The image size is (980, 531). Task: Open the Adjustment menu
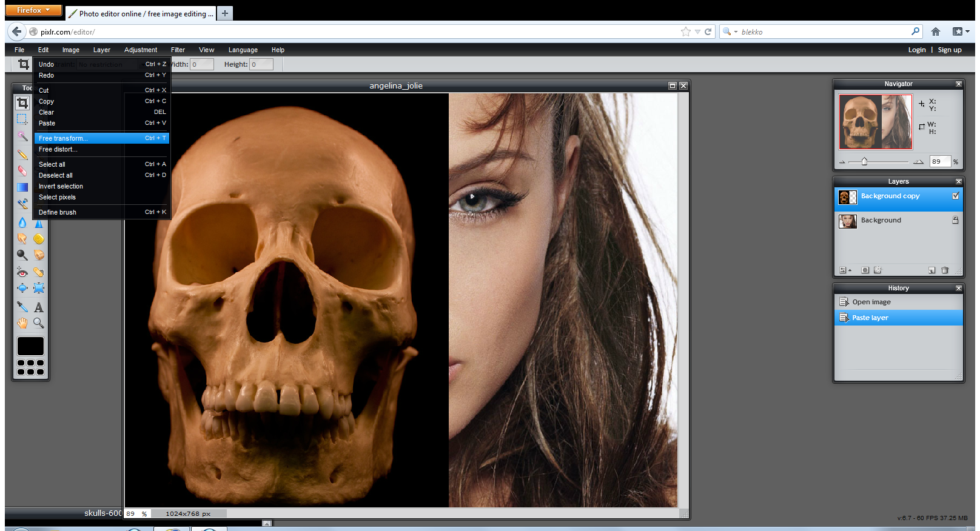point(141,50)
